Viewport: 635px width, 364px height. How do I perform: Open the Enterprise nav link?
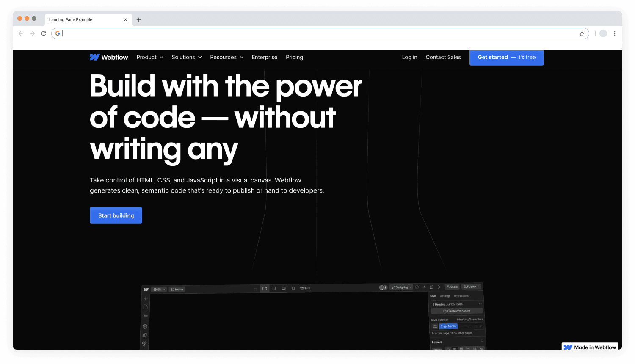click(265, 57)
